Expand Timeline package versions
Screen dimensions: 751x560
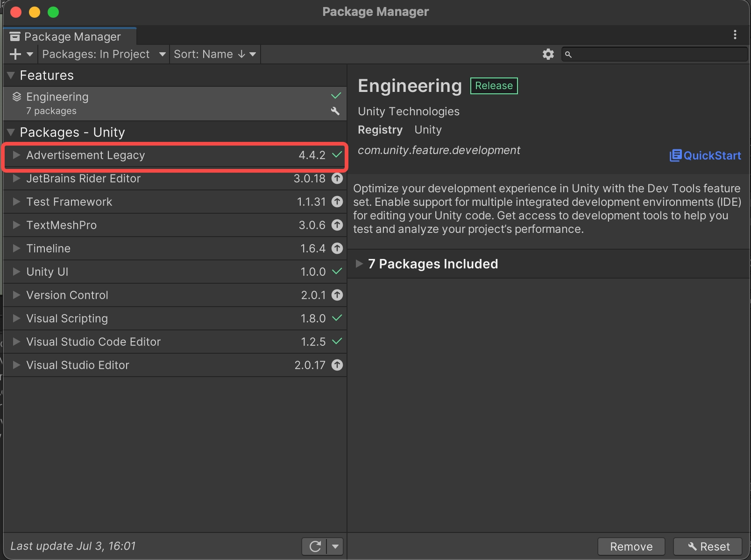(x=16, y=248)
